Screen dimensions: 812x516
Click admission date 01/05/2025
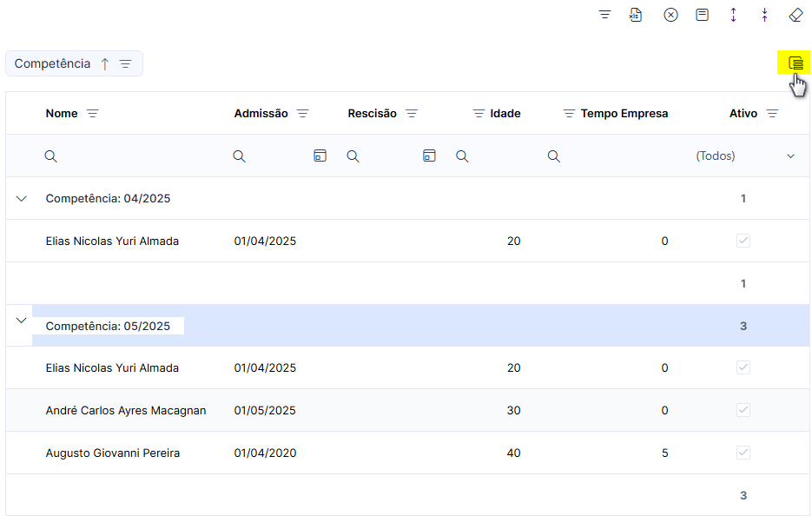(x=265, y=410)
